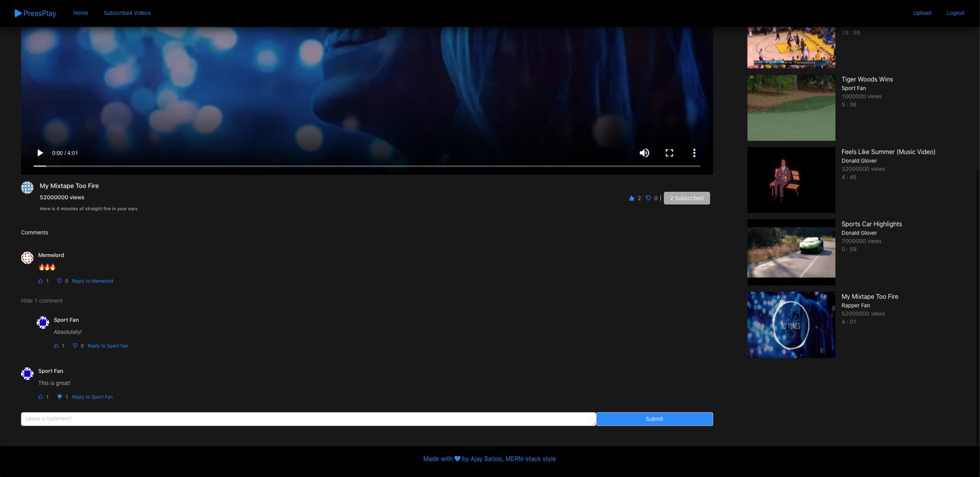Play the My Mixtape Too Fire video
The image size is (980, 477).
[x=40, y=153]
